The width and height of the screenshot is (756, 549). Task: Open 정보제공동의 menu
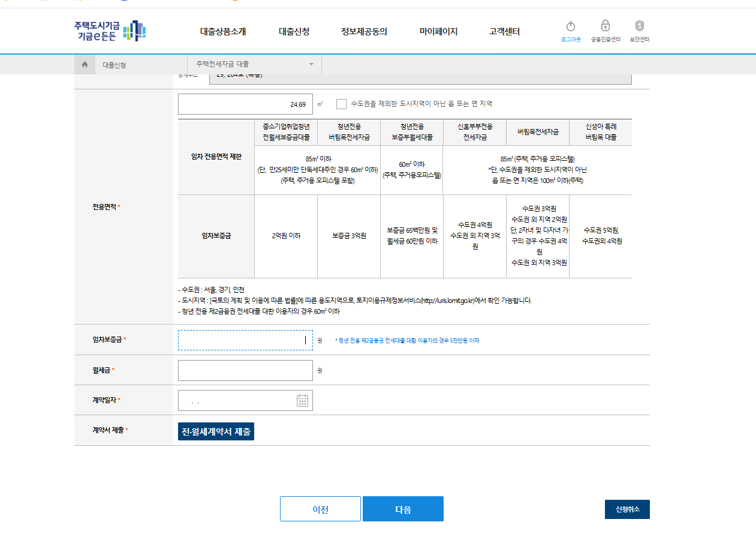click(x=364, y=32)
